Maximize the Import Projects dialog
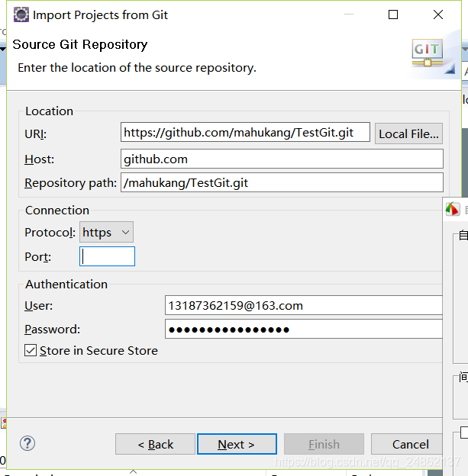Viewport: 468px width, 476px height. (393, 14)
